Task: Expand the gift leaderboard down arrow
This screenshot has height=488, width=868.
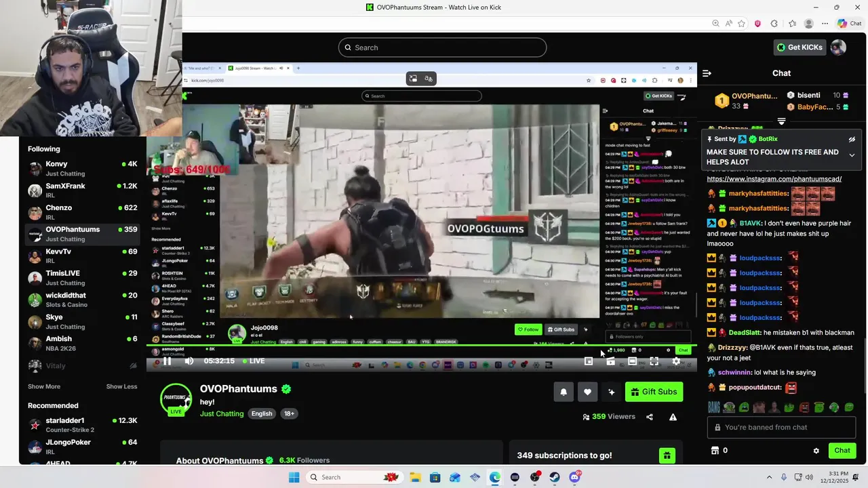Action: pos(781,121)
